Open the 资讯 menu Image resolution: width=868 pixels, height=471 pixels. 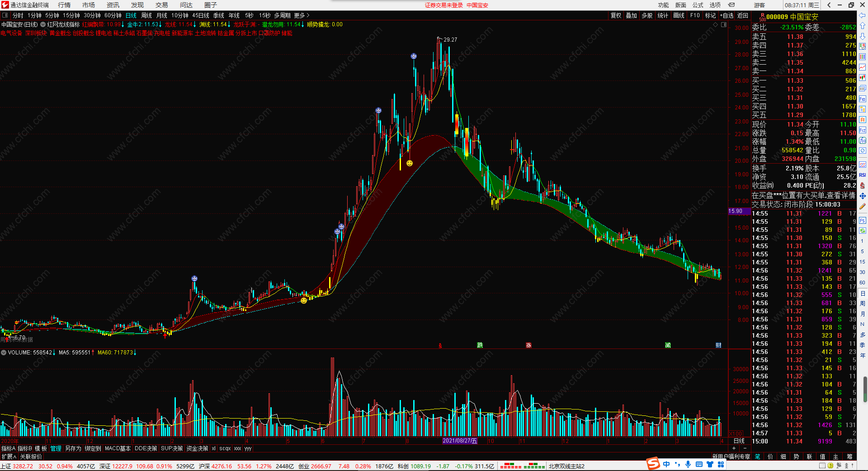click(113, 5)
